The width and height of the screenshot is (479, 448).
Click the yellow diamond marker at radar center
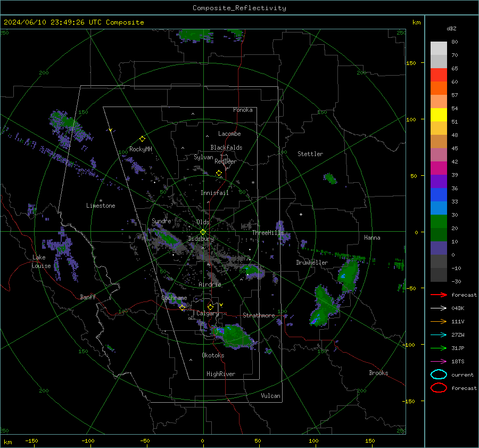point(203,232)
